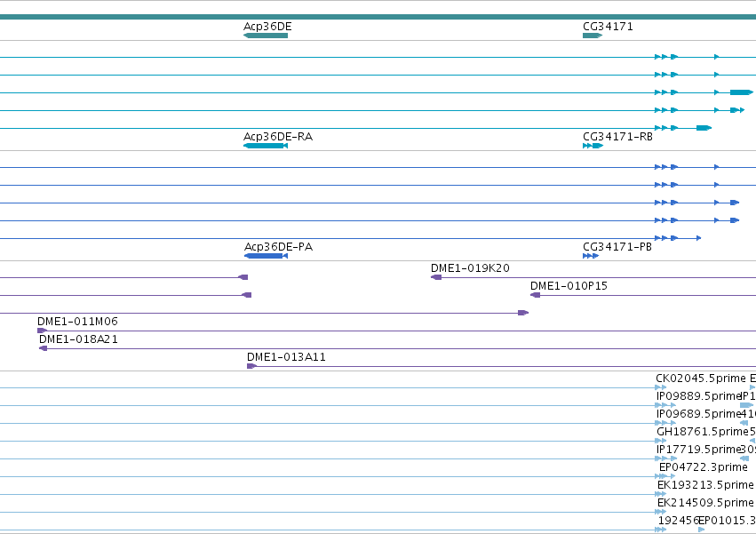Click the DME1-019K20 purple end marker
The width and height of the screenshot is (756, 534).
[436, 277]
